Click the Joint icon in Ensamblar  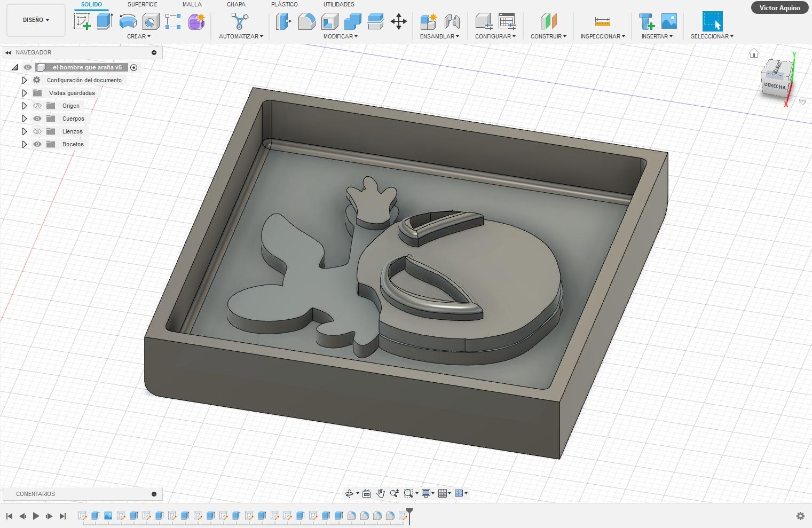click(x=452, y=21)
